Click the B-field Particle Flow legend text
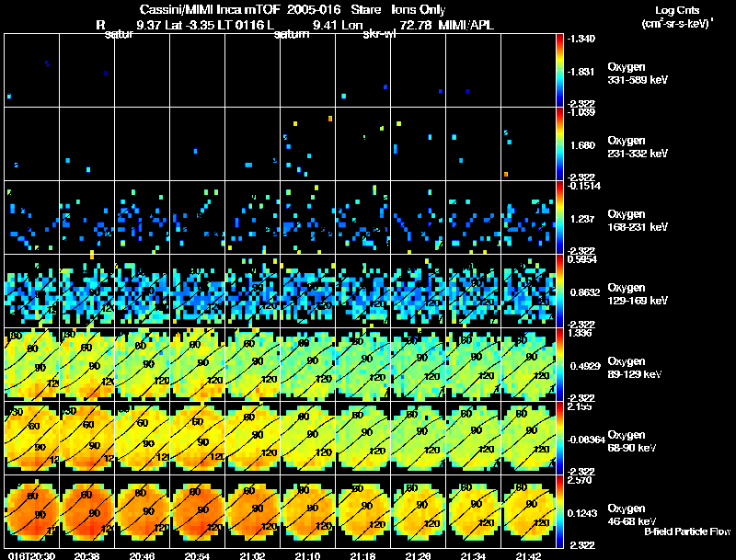Image resolution: width=736 pixels, height=560 pixels. click(686, 531)
